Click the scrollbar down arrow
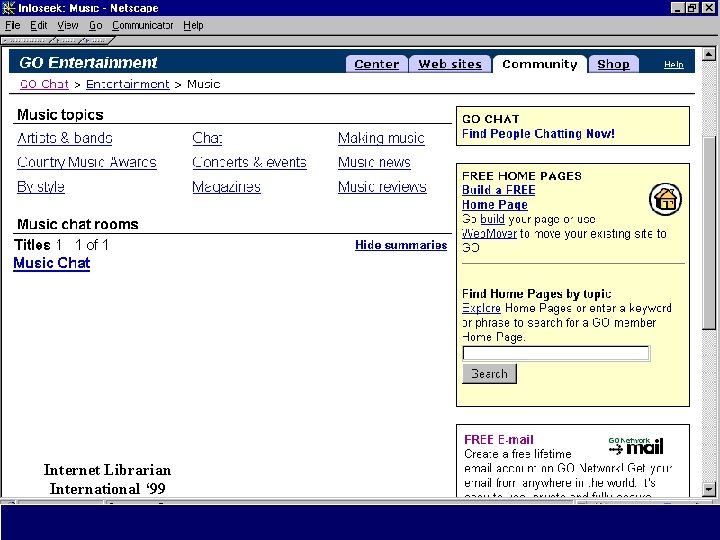The height and width of the screenshot is (540, 720). point(709,489)
